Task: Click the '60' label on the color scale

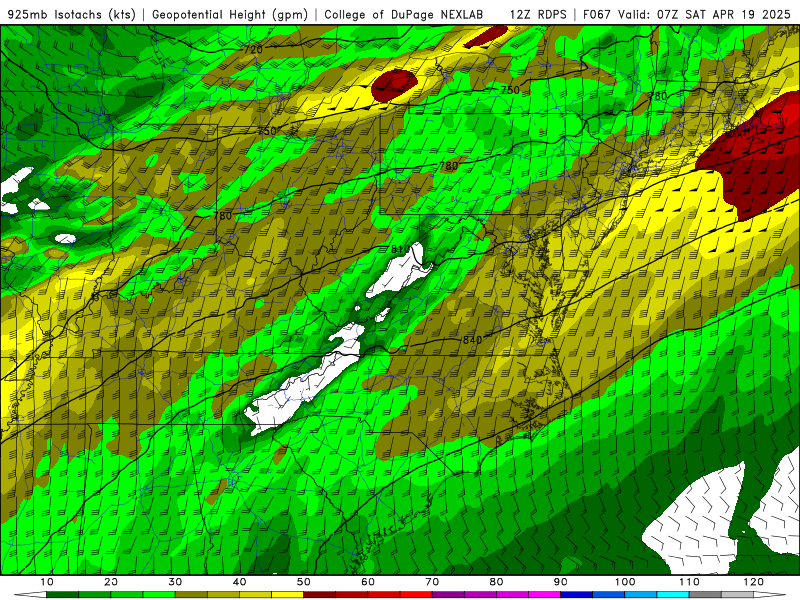Action: (368, 582)
